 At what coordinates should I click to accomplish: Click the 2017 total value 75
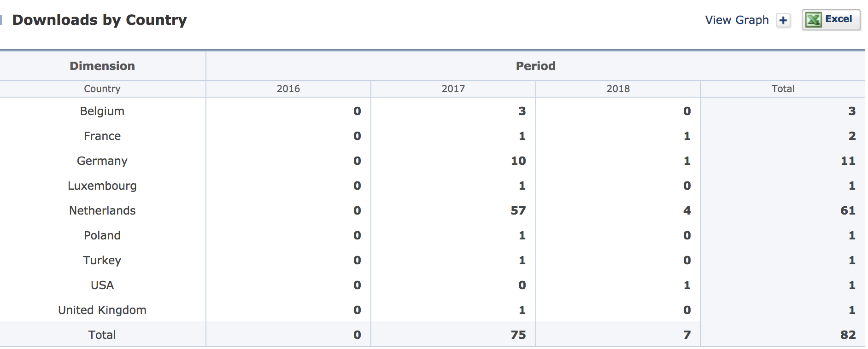click(518, 335)
